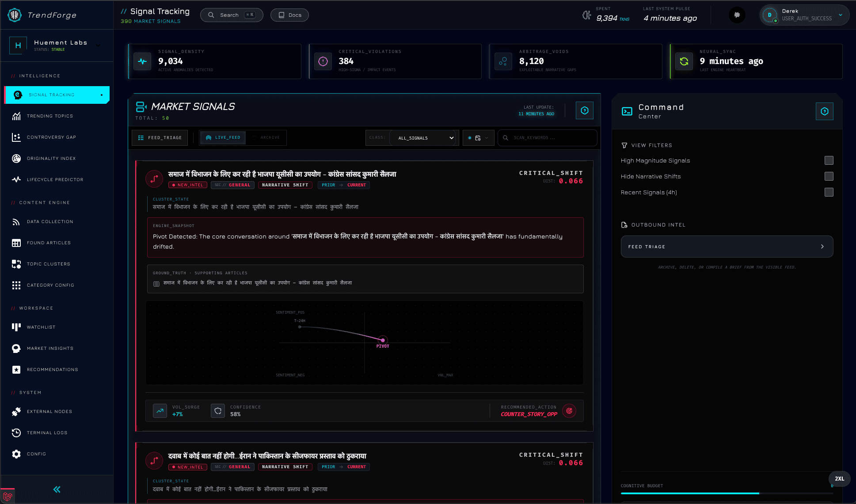Toggle Hide Narrative Shifts checkbox
Screen dimensions: 856x504
(829, 176)
